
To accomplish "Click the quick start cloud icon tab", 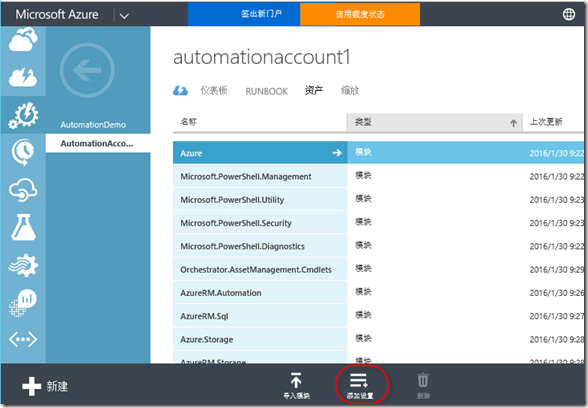I will 180,91.
